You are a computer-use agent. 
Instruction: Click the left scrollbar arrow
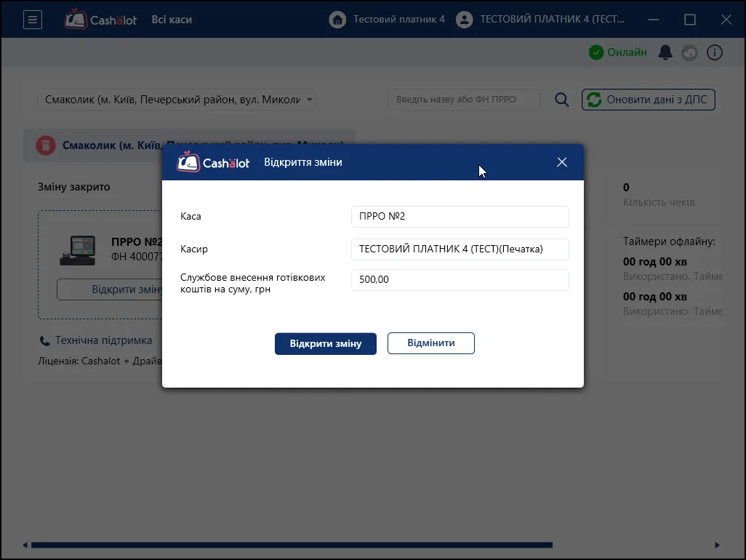point(25,545)
